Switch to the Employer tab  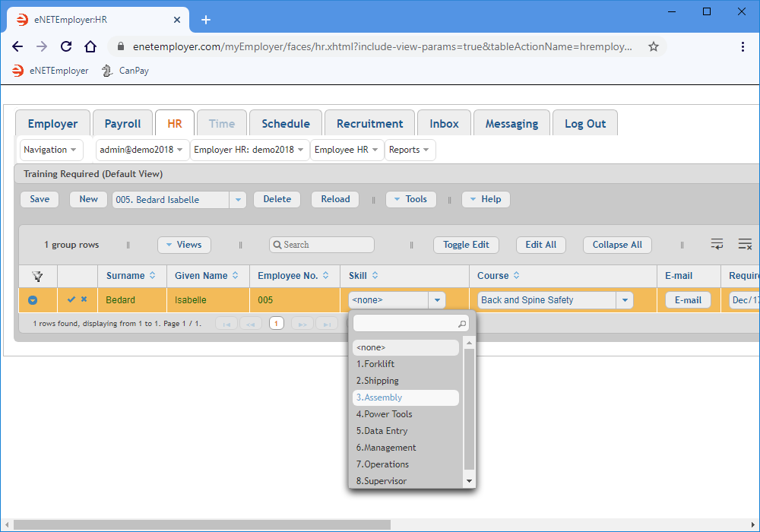53,123
